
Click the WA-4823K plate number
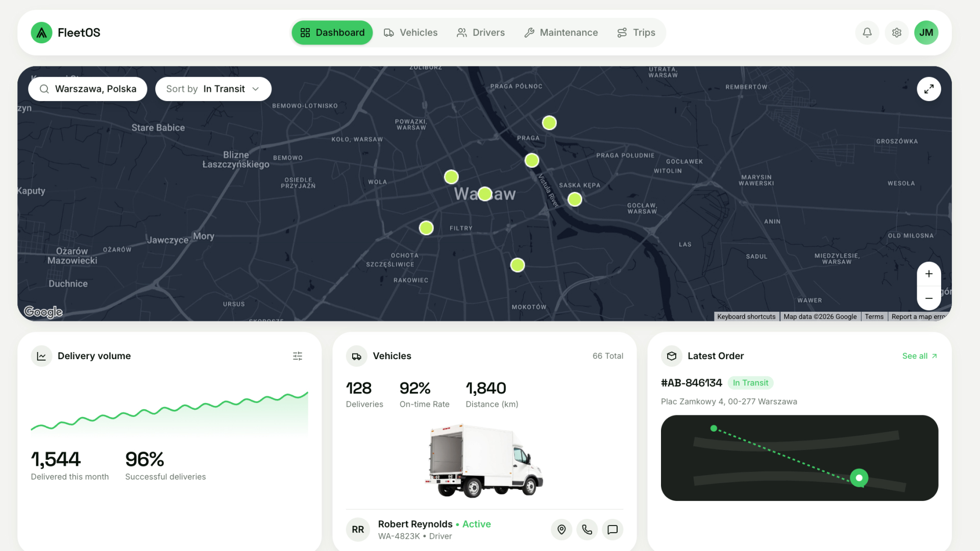coord(399,536)
